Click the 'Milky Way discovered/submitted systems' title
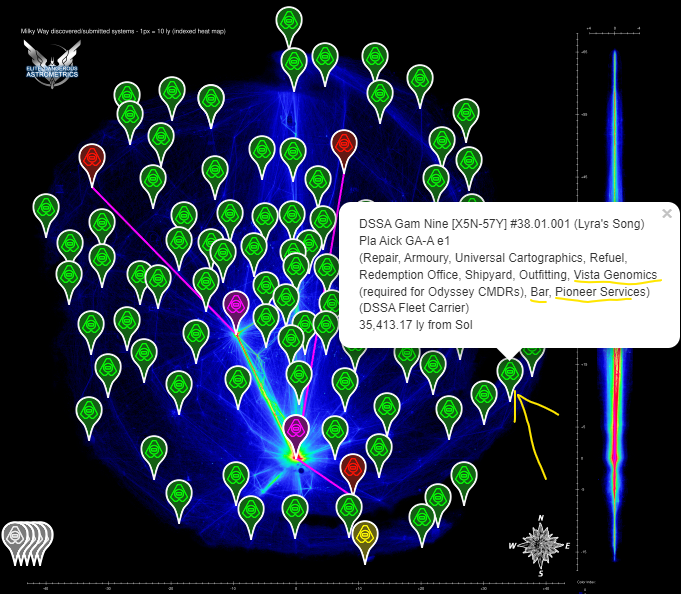The width and height of the screenshot is (681, 594). tap(123, 31)
